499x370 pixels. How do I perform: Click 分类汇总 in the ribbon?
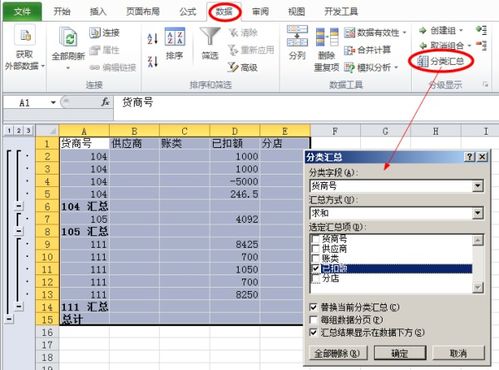click(441, 61)
